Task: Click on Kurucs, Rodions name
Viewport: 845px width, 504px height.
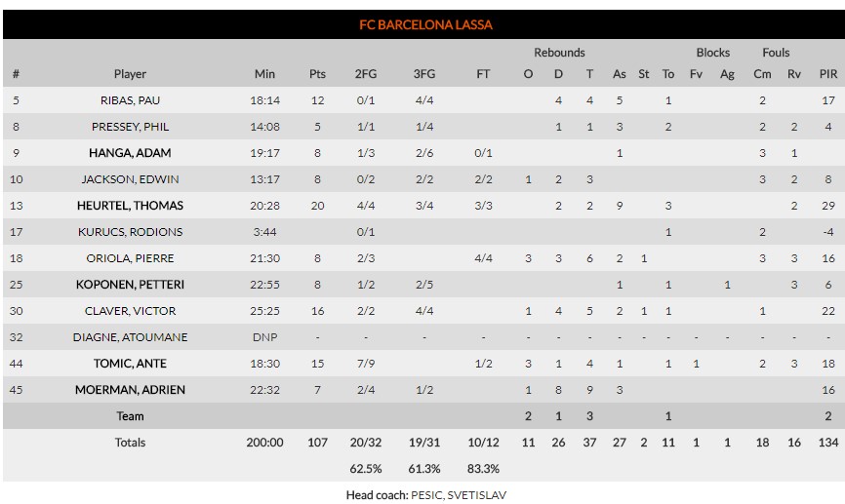Action: coord(130,232)
